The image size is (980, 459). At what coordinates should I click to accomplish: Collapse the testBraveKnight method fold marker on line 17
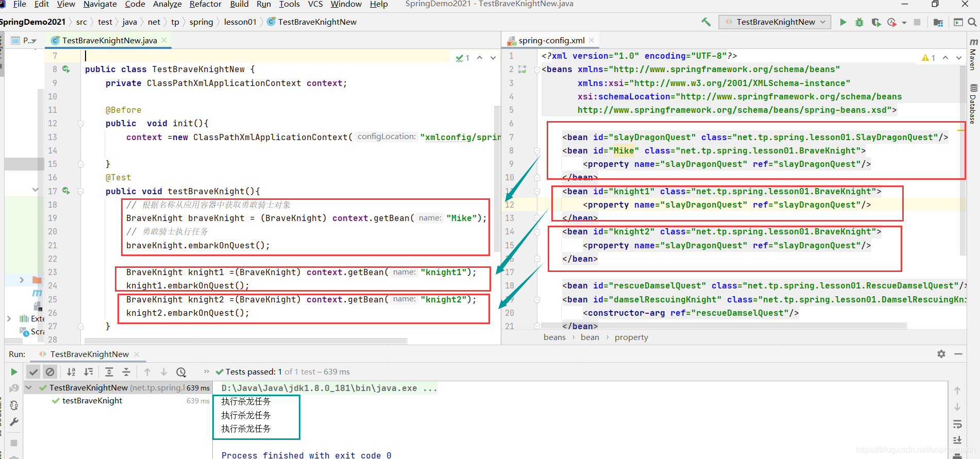80,191
